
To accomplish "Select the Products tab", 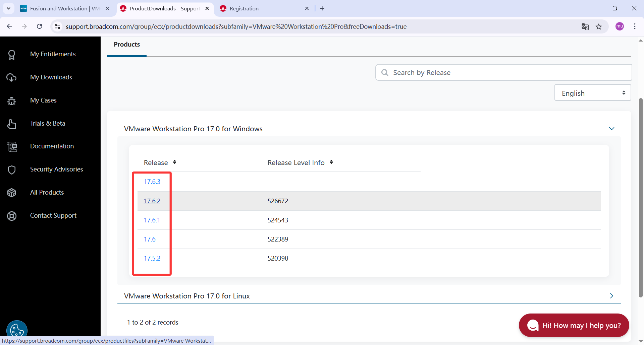I will click(x=127, y=45).
